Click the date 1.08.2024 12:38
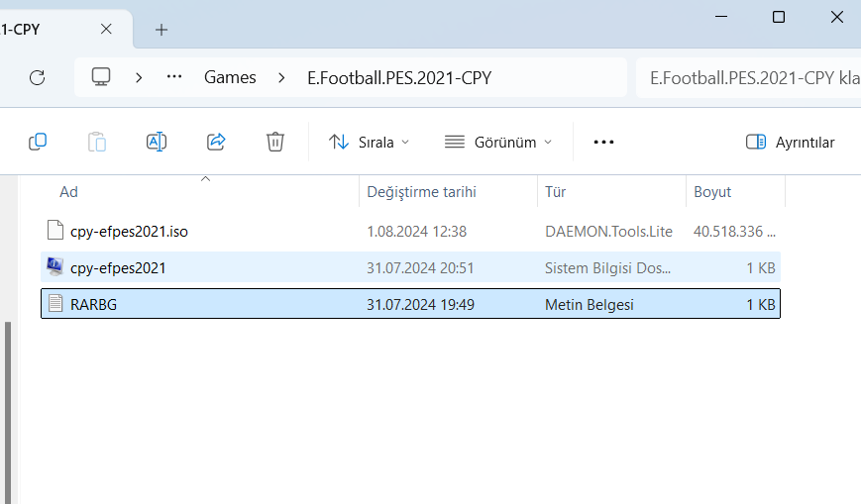This screenshot has height=504, width=861. pos(416,231)
